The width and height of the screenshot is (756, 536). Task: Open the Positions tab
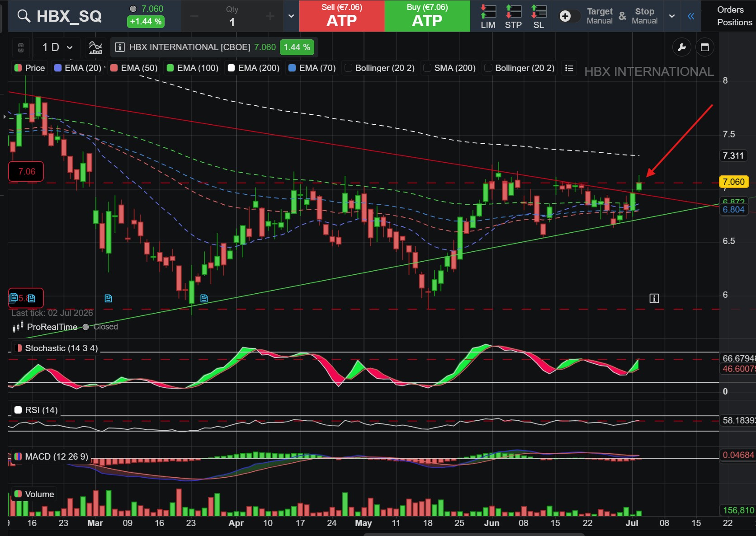click(735, 22)
